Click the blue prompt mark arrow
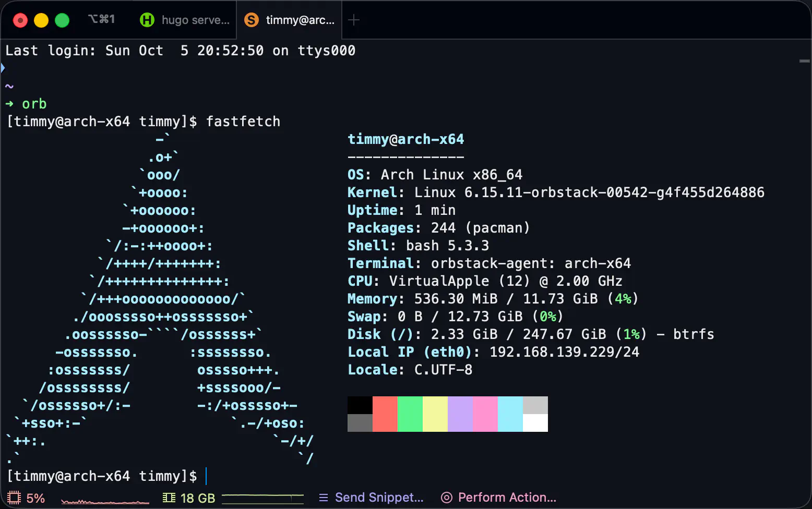The width and height of the screenshot is (812, 509). pos(3,68)
